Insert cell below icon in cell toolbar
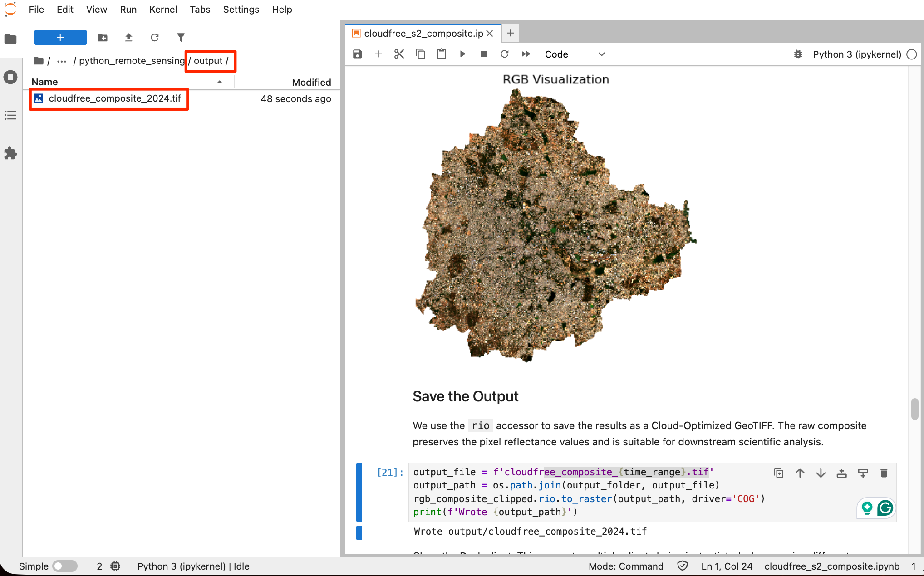Viewport: 924px width, 576px height. pos(863,473)
